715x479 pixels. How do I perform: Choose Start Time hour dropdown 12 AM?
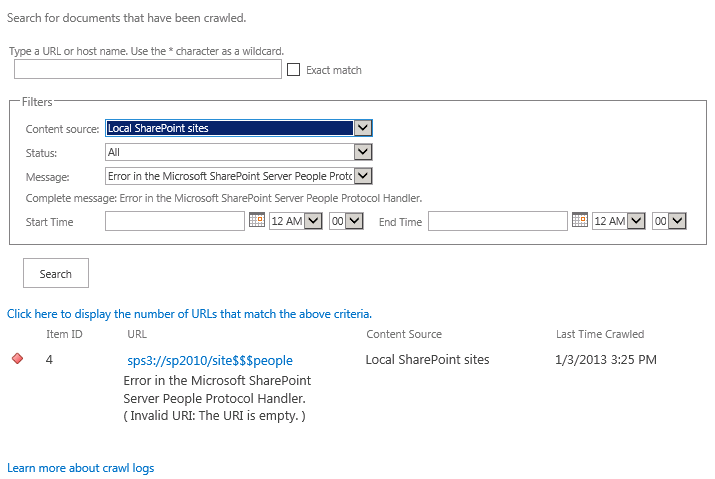[x=296, y=221]
